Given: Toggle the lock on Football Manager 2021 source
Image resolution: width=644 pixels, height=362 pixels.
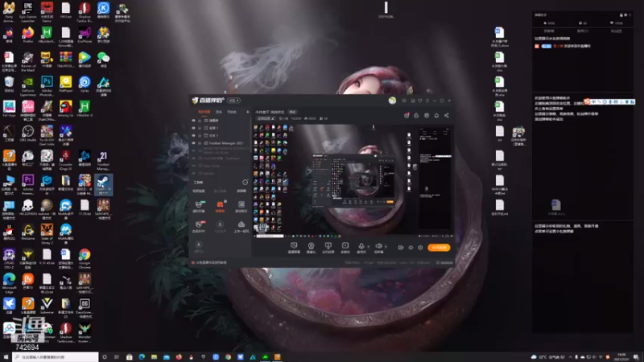Looking at the screenshot, I should tap(200, 143).
